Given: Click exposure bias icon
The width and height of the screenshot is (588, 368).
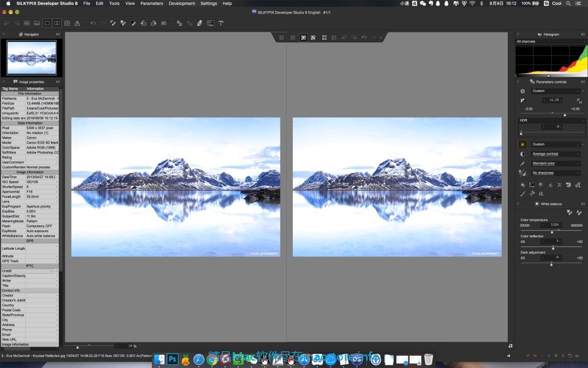Looking at the screenshot, I should [x=522, y=101].
